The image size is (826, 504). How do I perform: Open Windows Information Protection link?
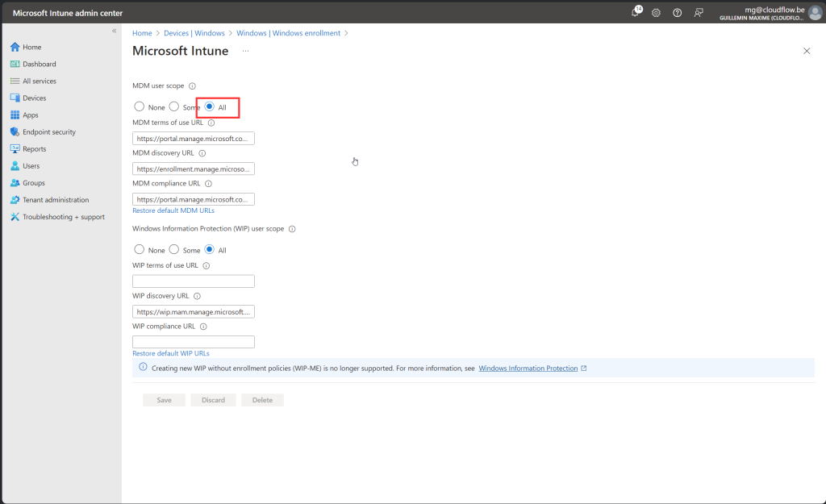[x=528, y=369]
